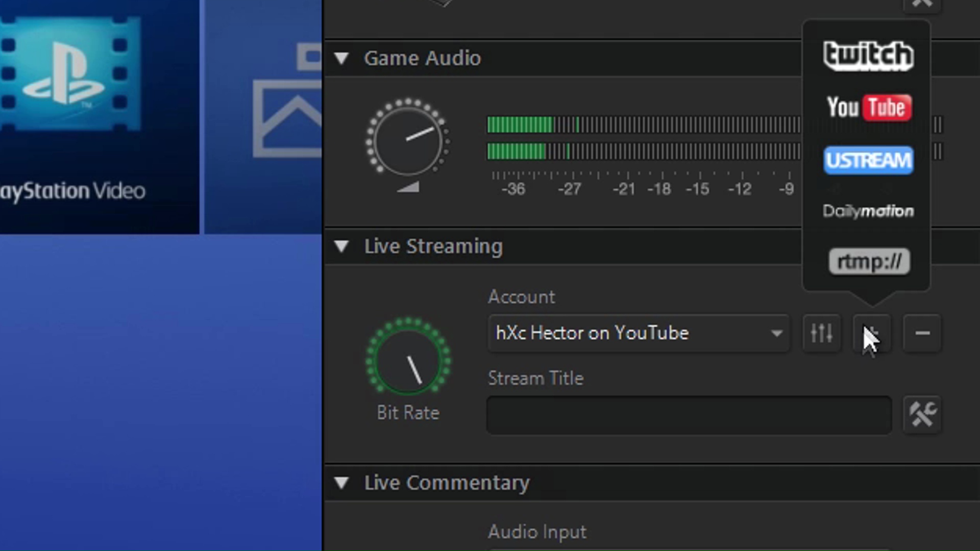The width and height of the screenshot is (980, 551).
Task: Choose Ustream from the service popup
Action: point(868,160)
